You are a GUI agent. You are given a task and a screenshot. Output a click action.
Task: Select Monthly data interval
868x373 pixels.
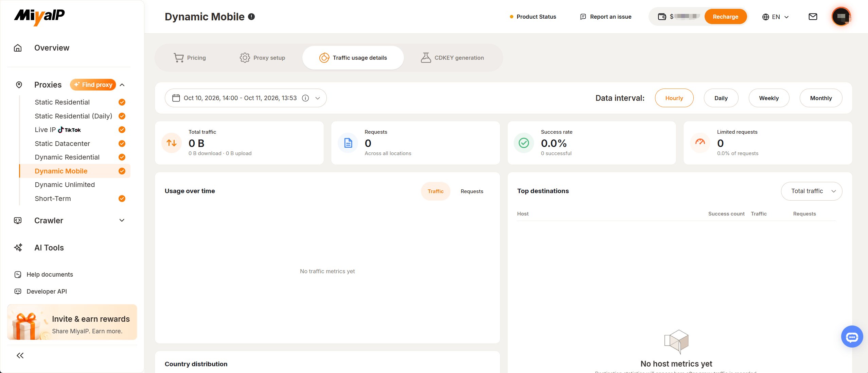point(821,98)
